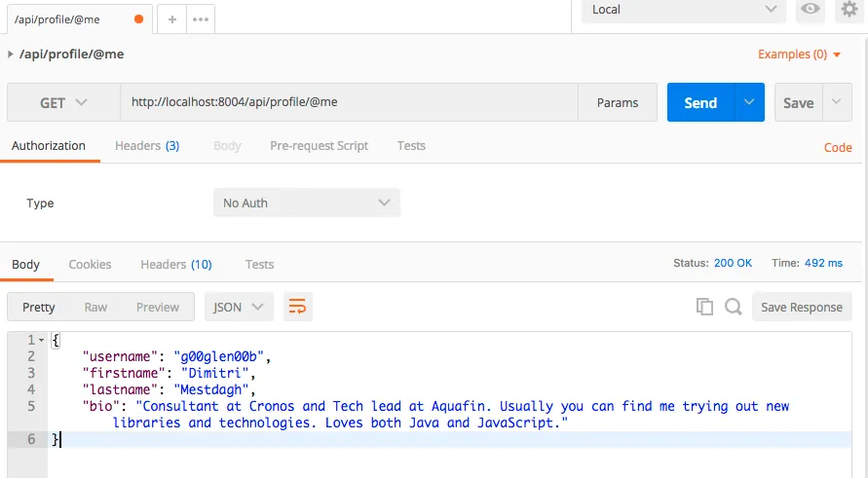Click the plus icon to add new tab
The width and height of the screenshot is (868, 478).
[172, 19]
